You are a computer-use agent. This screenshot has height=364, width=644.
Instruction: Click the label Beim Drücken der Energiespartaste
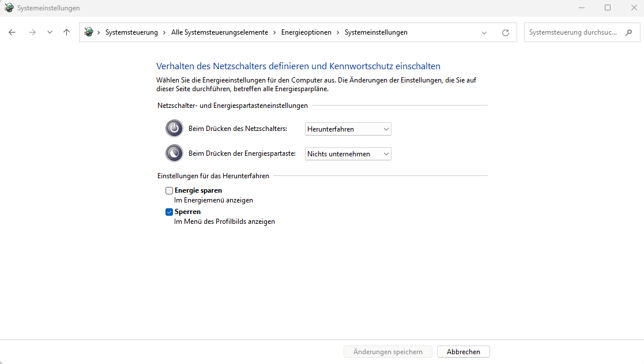[x=242, y=153]
